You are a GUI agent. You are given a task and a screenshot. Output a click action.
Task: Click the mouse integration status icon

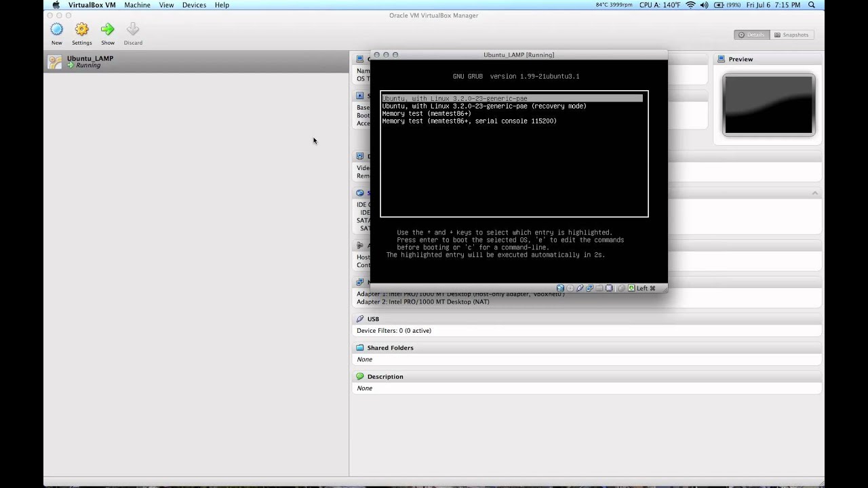[x=621, y=288]
